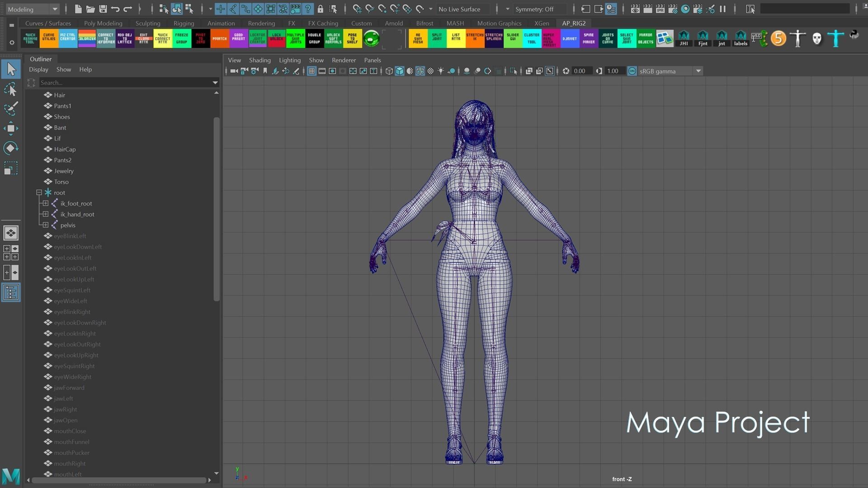Collapse the root node in Outliner

click(39, 192)
